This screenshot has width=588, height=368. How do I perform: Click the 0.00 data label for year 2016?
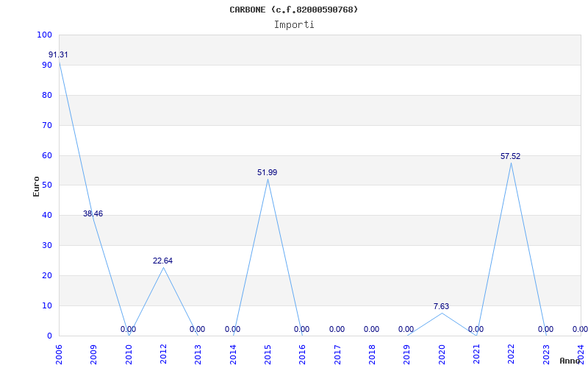click(301, 329)
